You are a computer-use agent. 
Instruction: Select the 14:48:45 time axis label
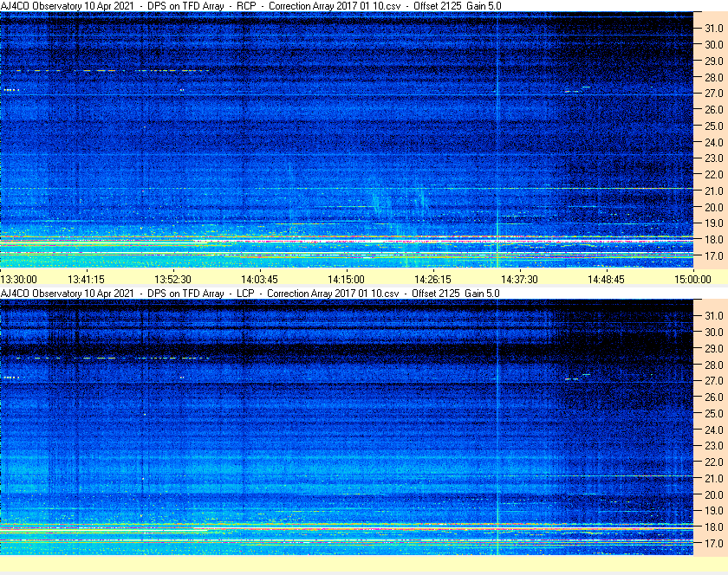coord(607,280)
